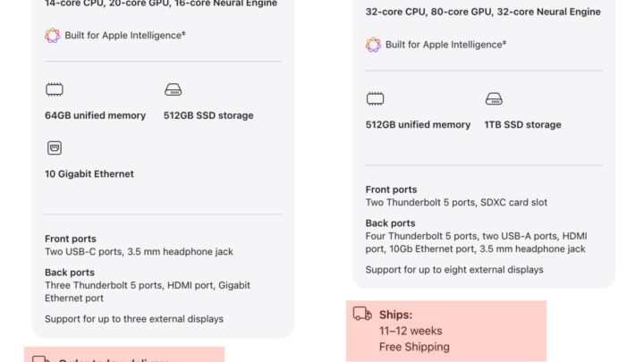Click the SSD icon above 1TB SSD storage
The height and width of the screenshot is (362, 644).
(494, 98)
